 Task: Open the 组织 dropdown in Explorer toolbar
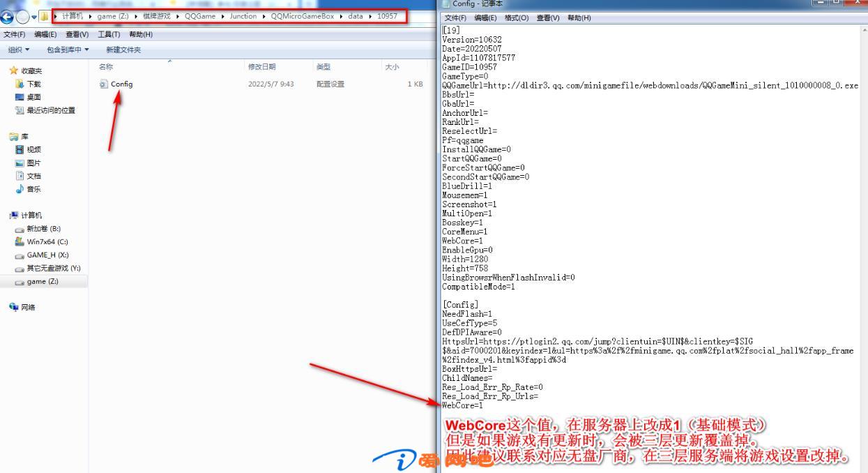point(19,50)
